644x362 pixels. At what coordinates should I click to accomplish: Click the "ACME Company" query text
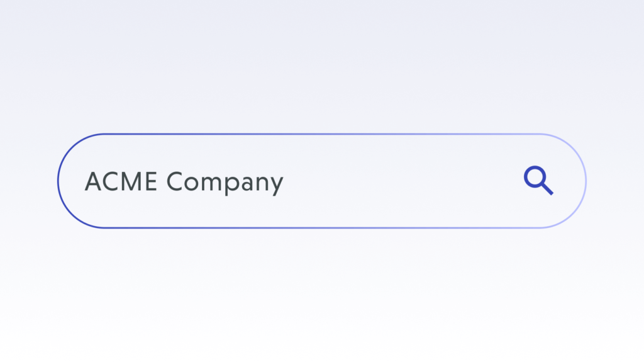tap(184, 182)
